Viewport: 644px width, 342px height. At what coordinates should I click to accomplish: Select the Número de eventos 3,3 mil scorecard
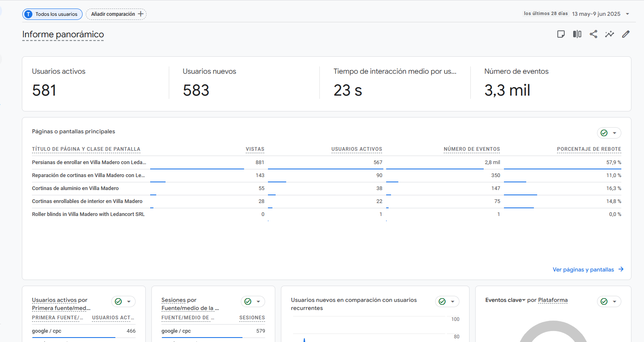coord(550,83)
